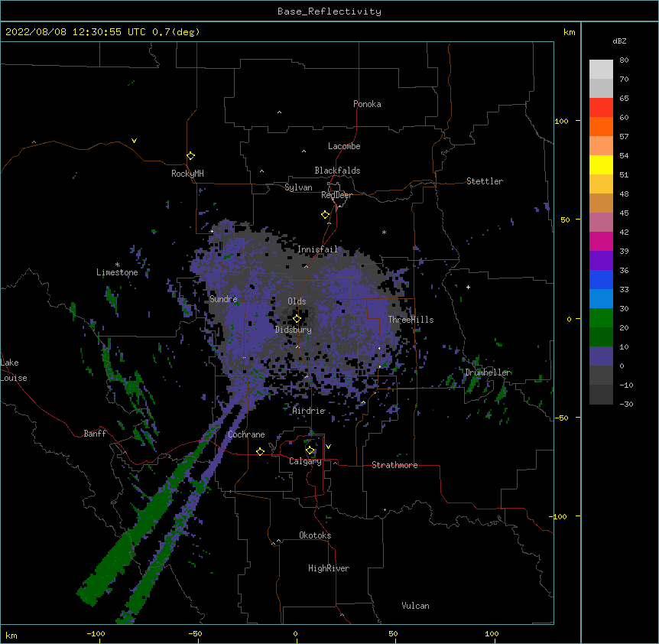
Task: Click the RockyMH label
Action: tap(187, 174)
